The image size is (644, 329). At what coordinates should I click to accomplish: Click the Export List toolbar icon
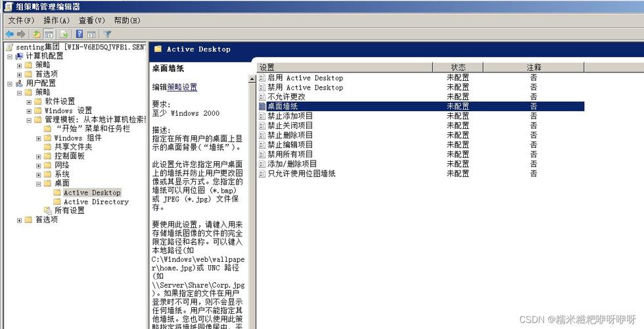[x=64, y=34]
